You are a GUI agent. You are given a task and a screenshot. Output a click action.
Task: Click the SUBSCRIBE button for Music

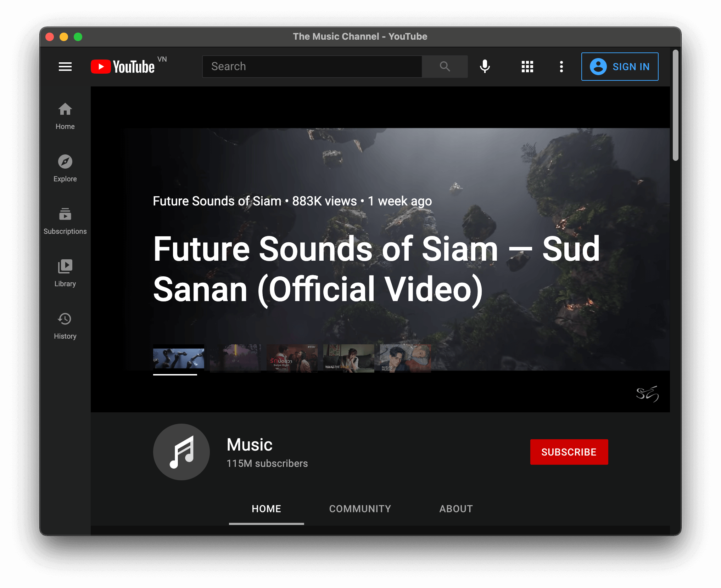[x=568, y=452]
